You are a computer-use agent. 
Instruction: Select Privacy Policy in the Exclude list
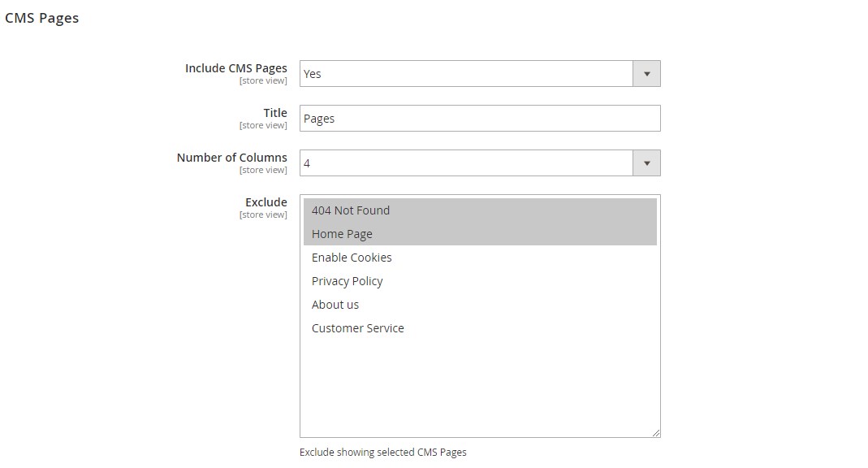pos(347,281)
